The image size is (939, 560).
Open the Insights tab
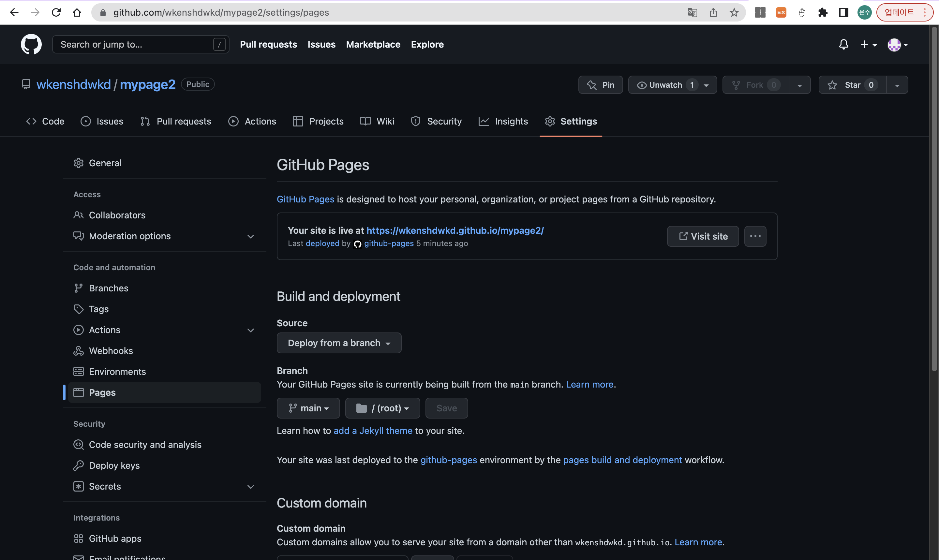[x=503, y=121]
